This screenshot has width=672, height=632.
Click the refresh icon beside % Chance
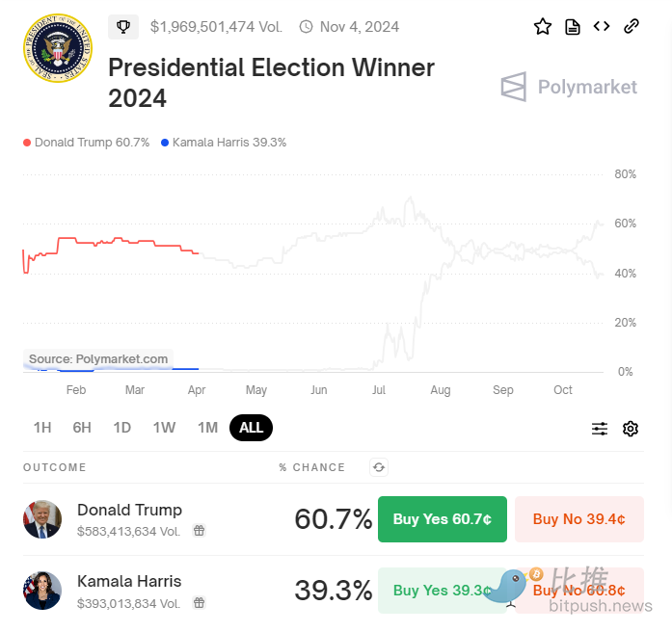tap(379, 467)
